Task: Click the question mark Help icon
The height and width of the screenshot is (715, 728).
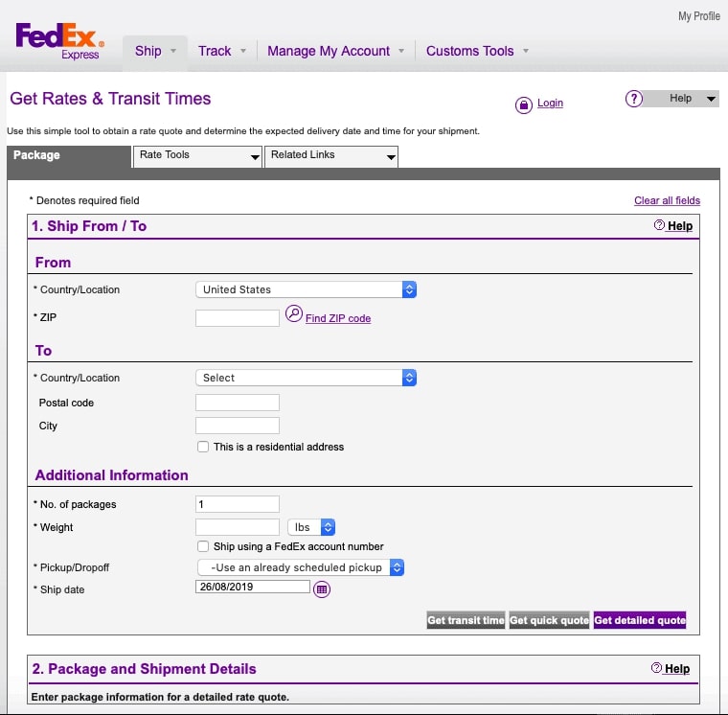Action: coord(633,99)
